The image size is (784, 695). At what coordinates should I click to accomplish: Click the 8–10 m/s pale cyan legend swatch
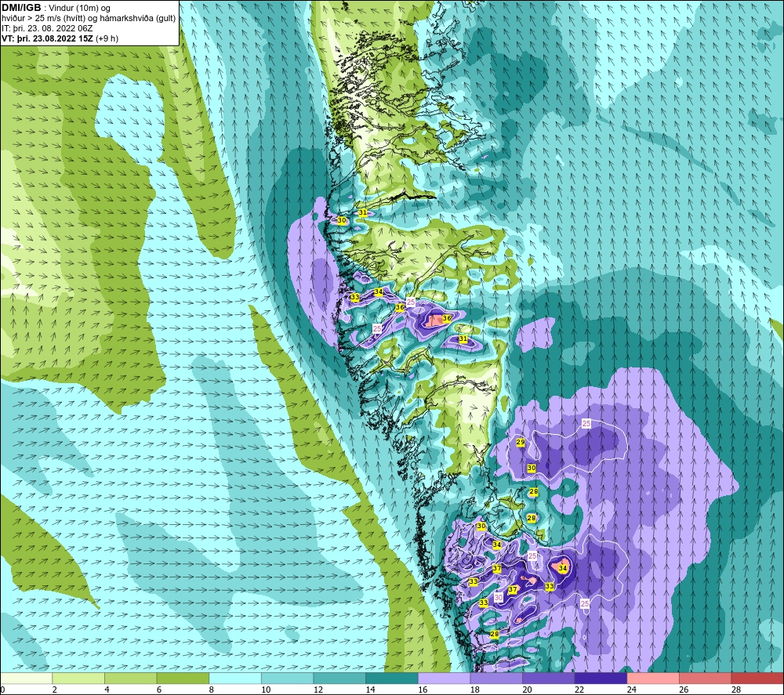tap(235, 678)
